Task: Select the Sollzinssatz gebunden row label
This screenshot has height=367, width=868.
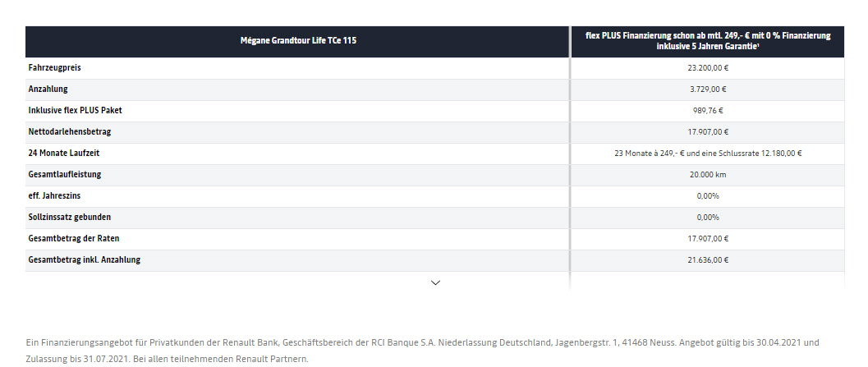Action: point(69,217)
